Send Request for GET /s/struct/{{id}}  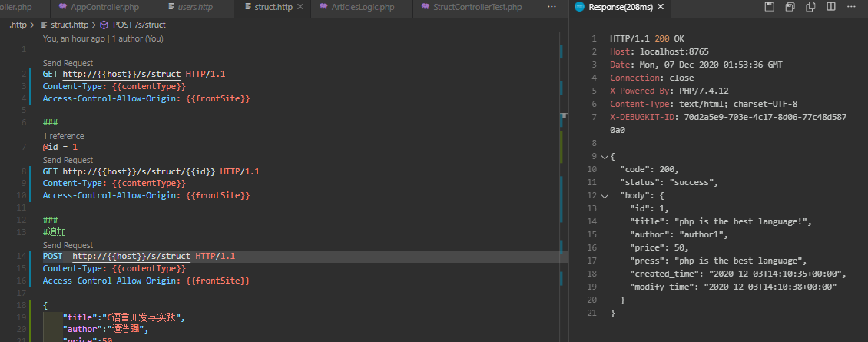tap(68, 160)
